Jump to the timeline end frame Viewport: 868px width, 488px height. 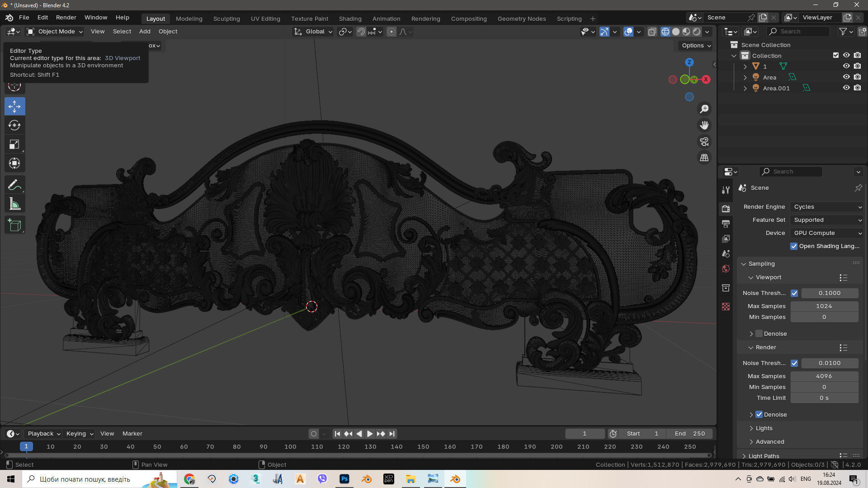392,434
